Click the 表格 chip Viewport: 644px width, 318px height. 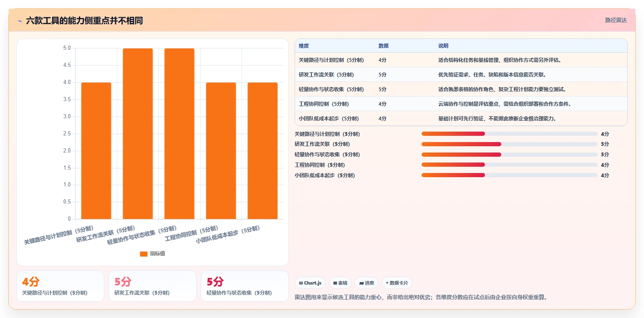click(x=340, y=283)
